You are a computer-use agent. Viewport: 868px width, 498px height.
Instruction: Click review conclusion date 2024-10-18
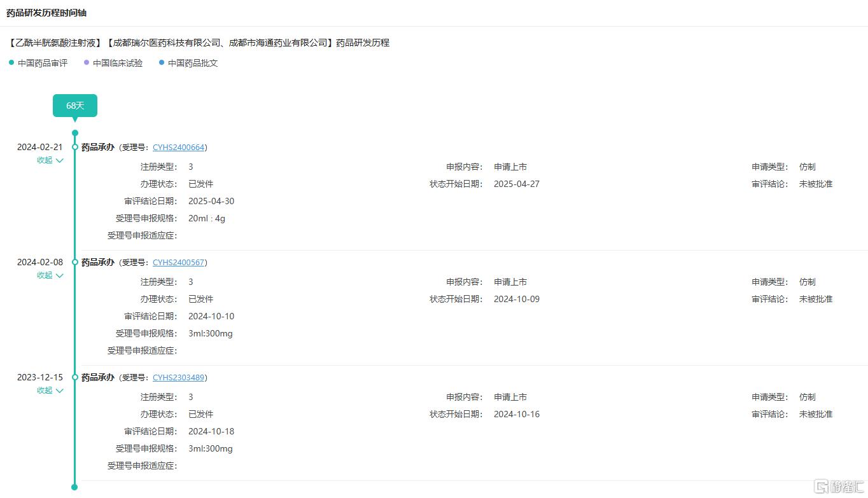pyautogui.click(x=211, y=431)
